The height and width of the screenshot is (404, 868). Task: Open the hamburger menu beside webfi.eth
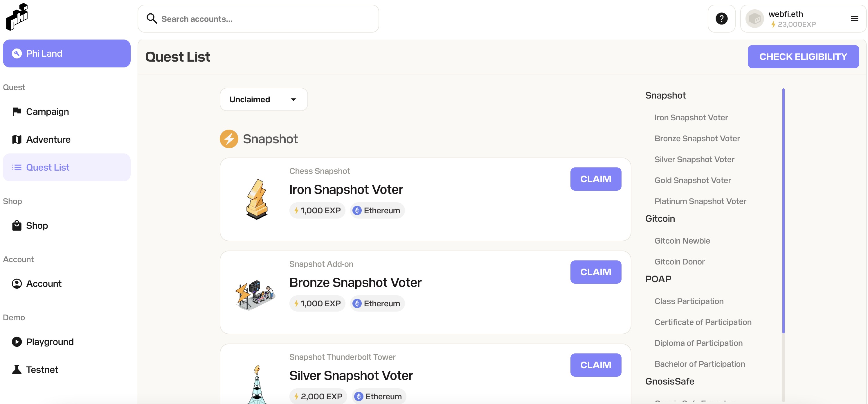(854, 19)
